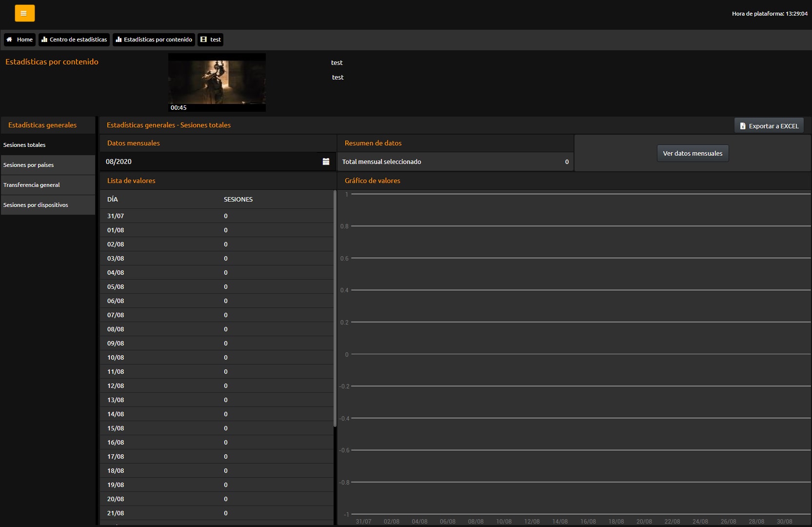Click the Datos mensuales heading
Viewport: 812px width, 527px height.
(133, 143)
